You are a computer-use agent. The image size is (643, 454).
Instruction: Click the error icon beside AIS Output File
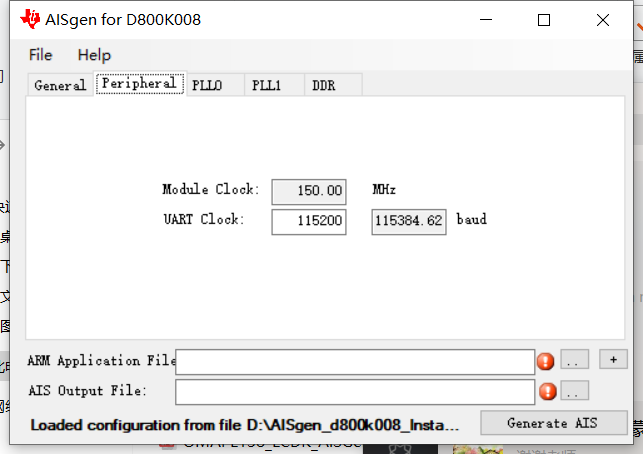(548, 391)
